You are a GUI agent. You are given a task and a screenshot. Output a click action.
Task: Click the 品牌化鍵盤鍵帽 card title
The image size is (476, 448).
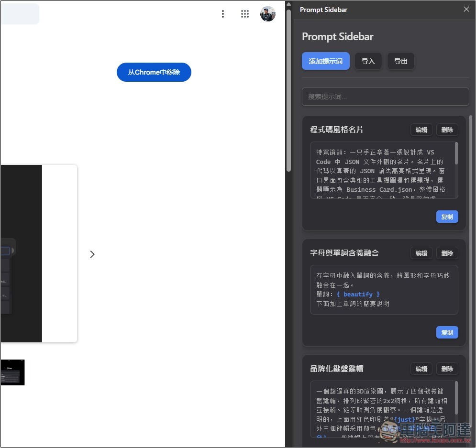[x=337, y=369]
